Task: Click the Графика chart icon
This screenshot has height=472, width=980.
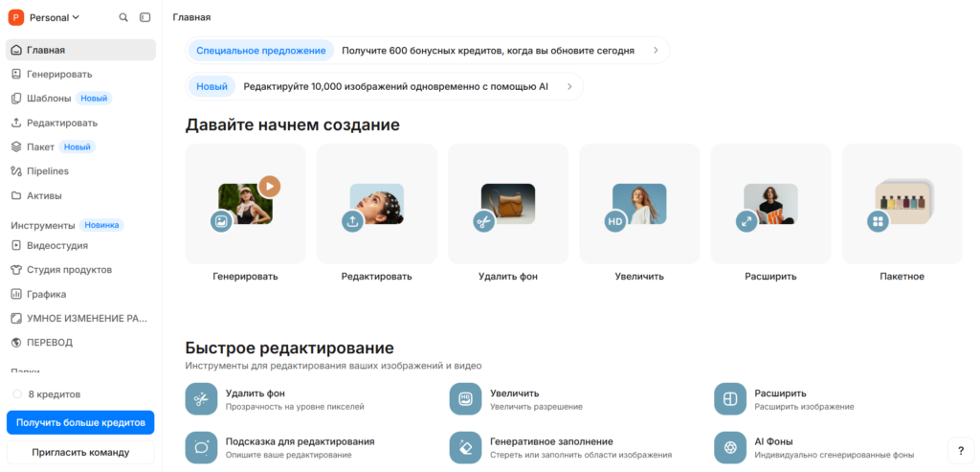Action: click(x=17, y=294)
